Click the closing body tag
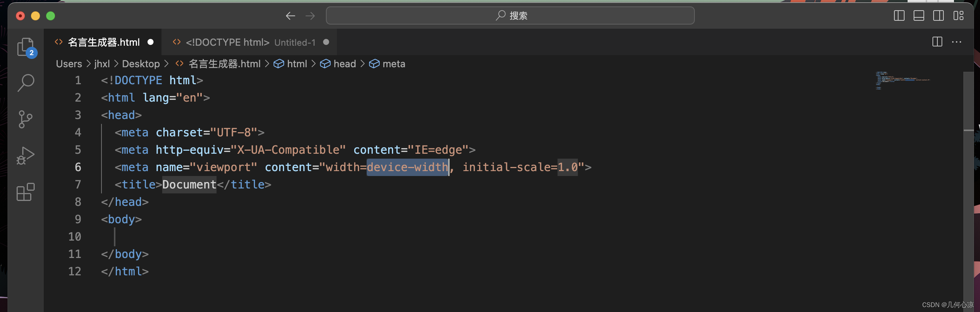Screen dimensions: 980x312 coord(125,254)
